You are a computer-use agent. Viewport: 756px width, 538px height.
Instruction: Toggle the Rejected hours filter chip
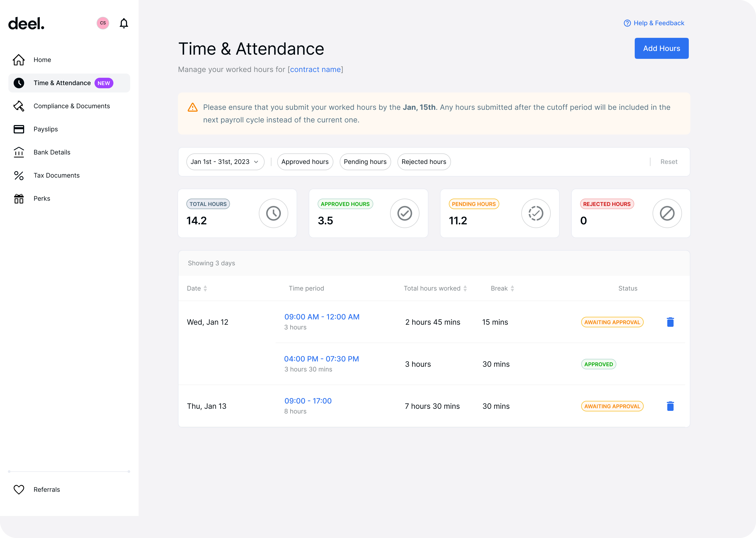pos(424,162)
